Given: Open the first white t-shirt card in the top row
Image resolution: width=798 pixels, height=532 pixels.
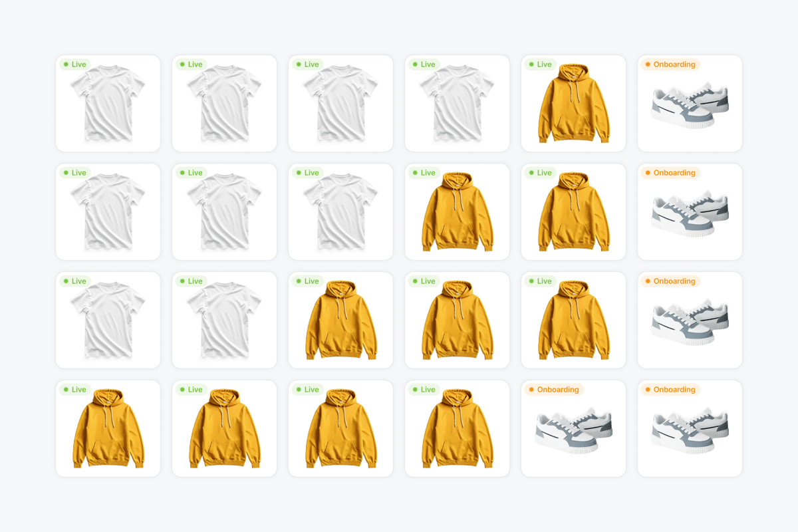Looking at the screenshot, I should click(108, 103).
